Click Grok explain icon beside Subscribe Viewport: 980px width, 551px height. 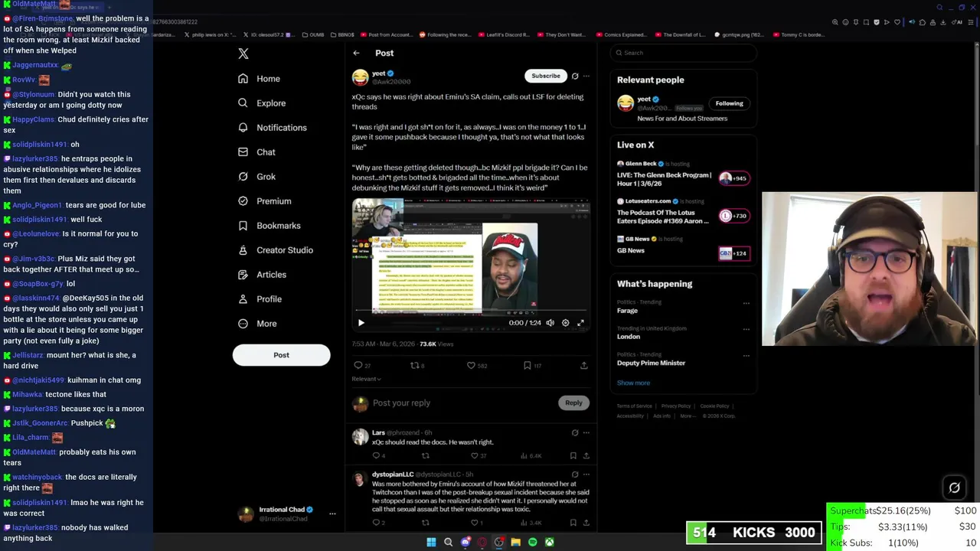(575, 76)
